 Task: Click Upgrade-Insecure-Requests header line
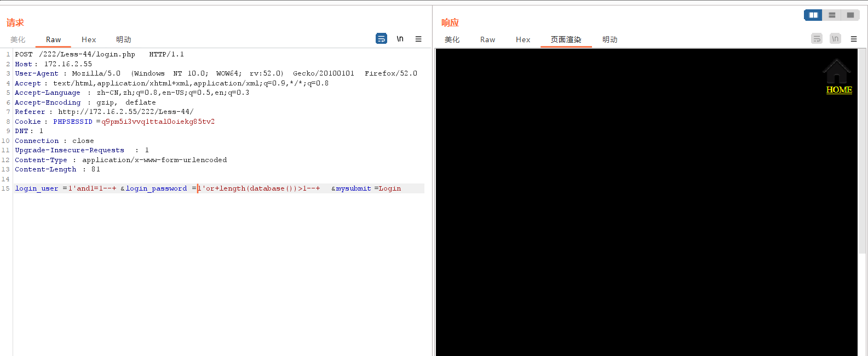(82, 150)
